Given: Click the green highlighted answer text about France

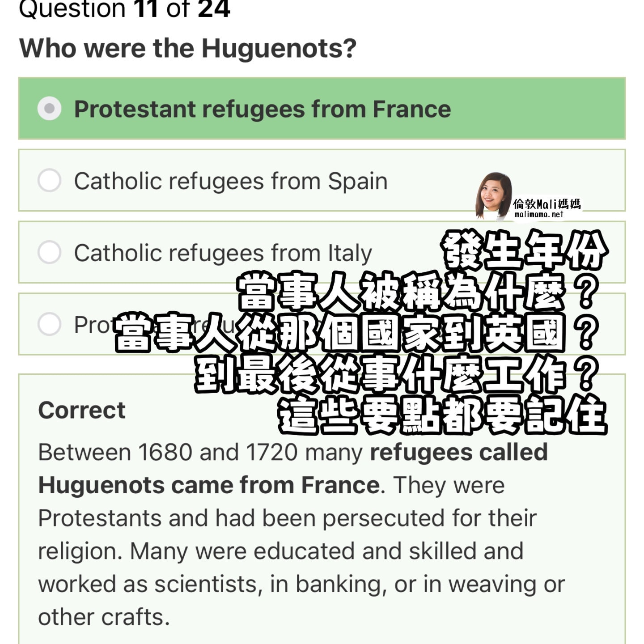Looking at the screenshot, I should click(263, 109).
